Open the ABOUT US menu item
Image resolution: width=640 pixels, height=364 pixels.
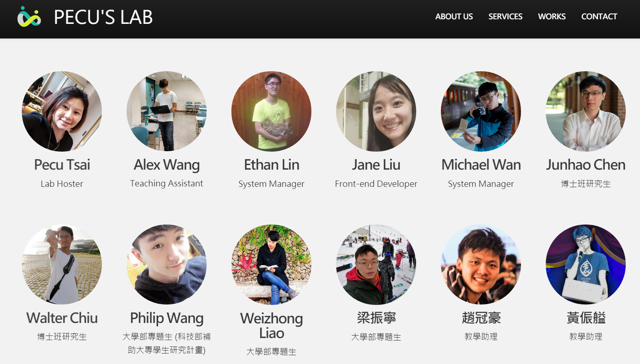(x=454, y=17)
